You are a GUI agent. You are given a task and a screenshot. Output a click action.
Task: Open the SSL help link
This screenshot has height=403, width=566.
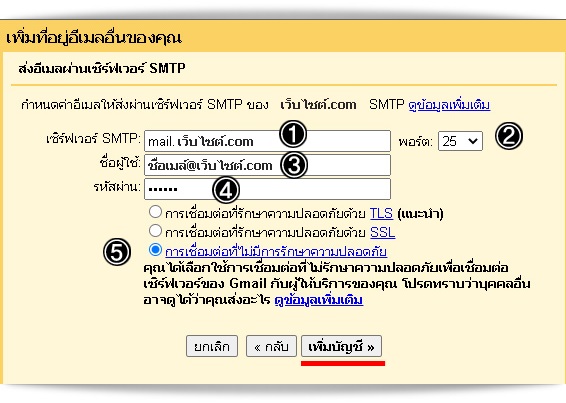[x=383, y=232]
